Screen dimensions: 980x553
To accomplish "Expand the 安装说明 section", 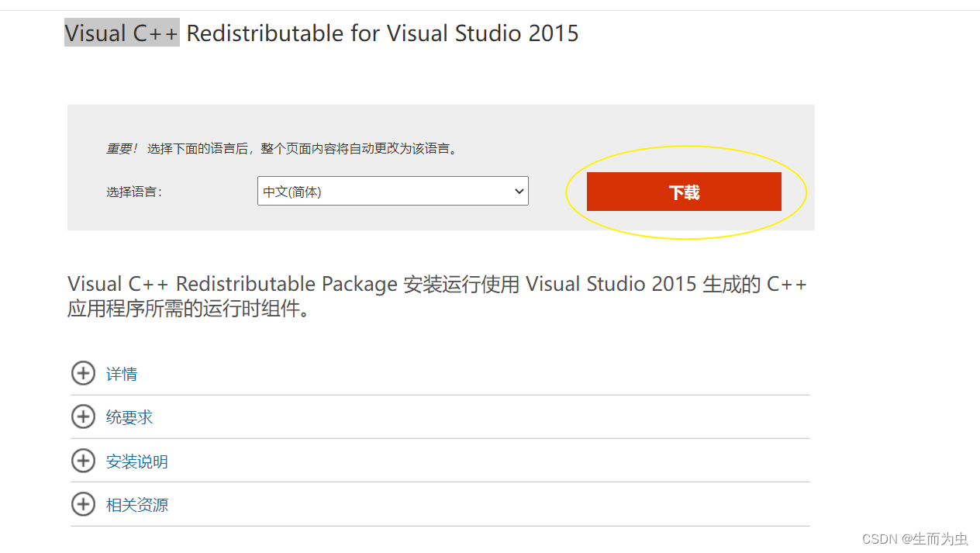I will [x=136, y=460].
